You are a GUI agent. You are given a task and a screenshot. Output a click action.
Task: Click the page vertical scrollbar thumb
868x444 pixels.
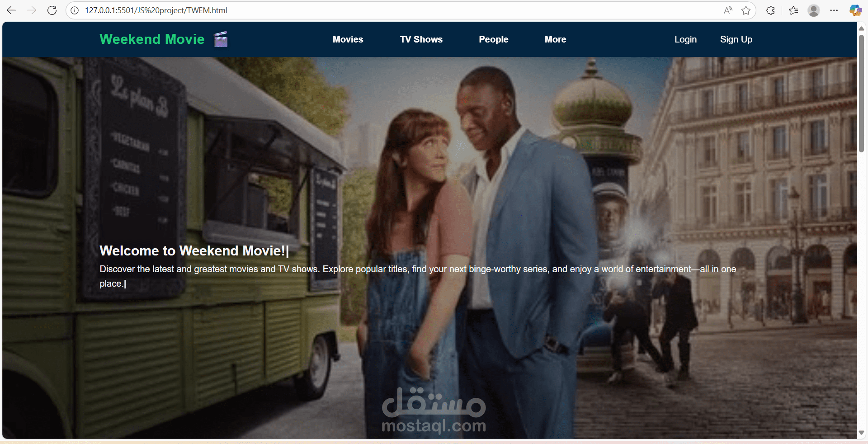click(862, 93)
